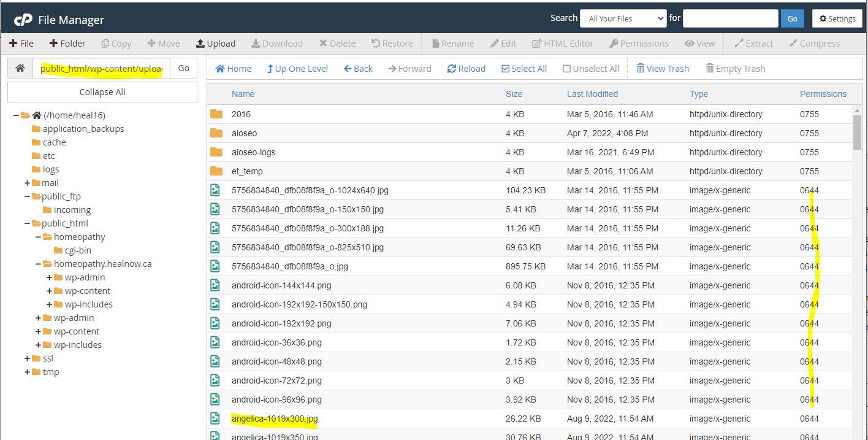Open the All Your Files search dropdown

pos(623,18)
